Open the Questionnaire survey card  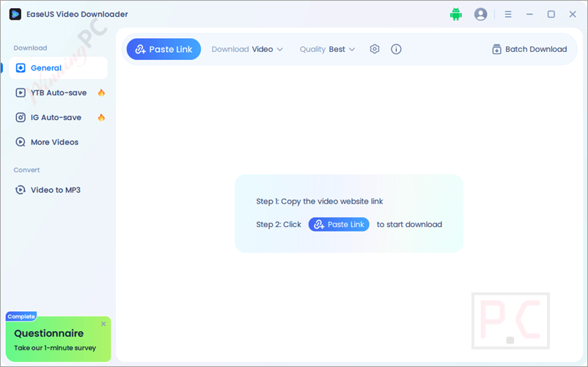click(x=58, y=339)
